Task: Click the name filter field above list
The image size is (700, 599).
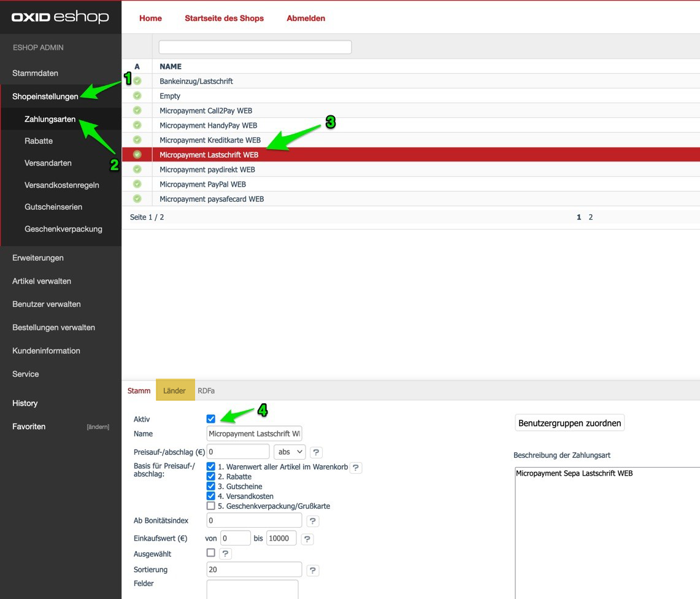Action: coord(255,47)
